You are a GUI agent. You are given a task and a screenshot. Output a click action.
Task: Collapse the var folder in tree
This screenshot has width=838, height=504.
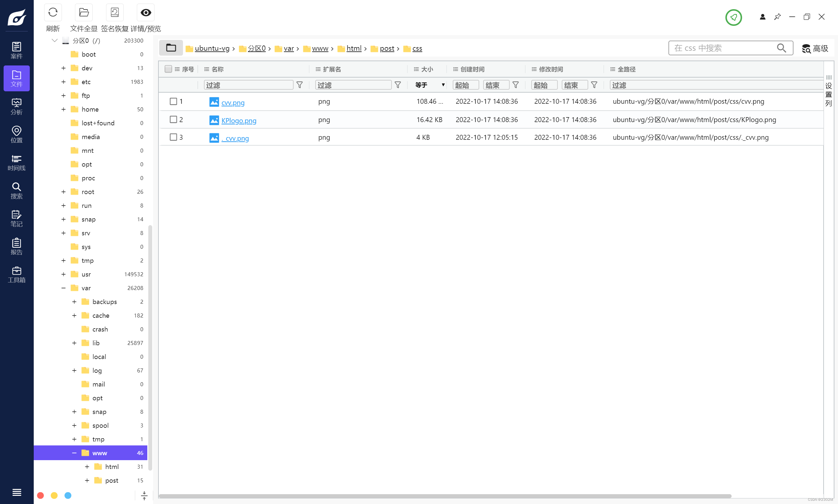tap(64, 288)
